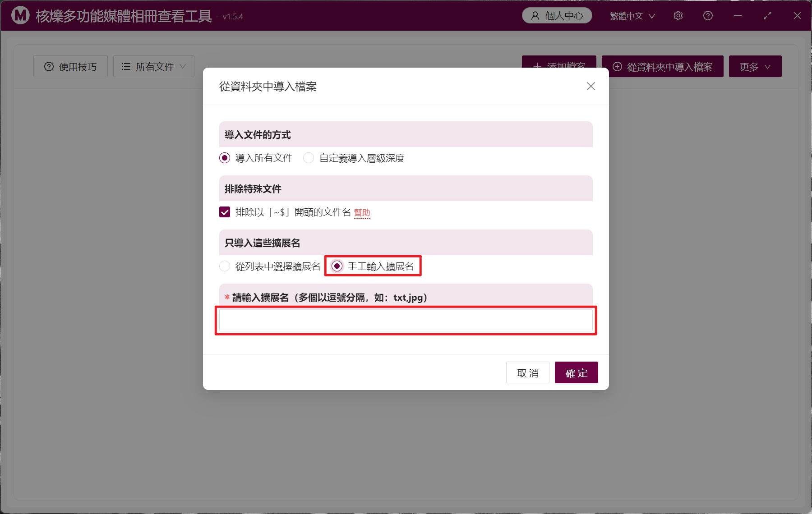Click the extension name input field
Viewport: 812px width, 514px height.
coord(406,321)
